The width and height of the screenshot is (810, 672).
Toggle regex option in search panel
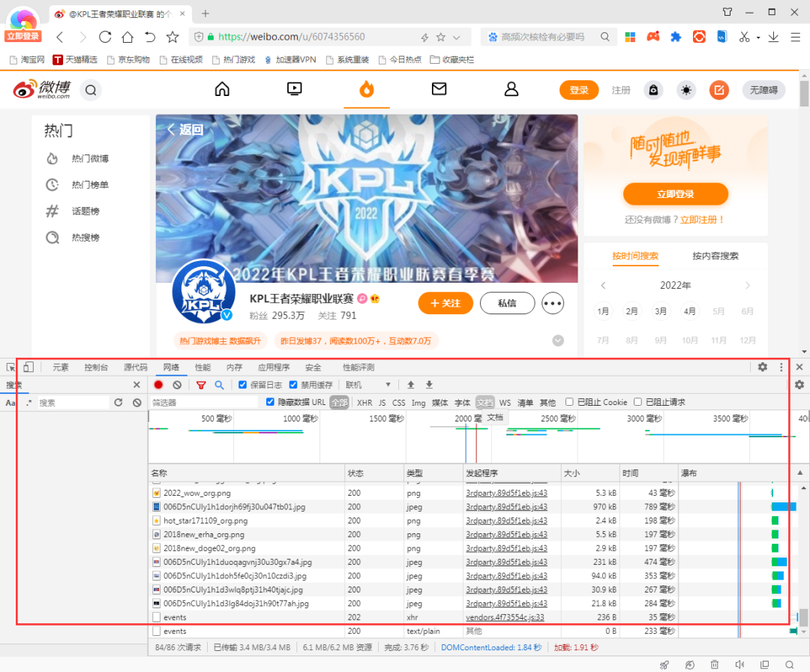28,402
